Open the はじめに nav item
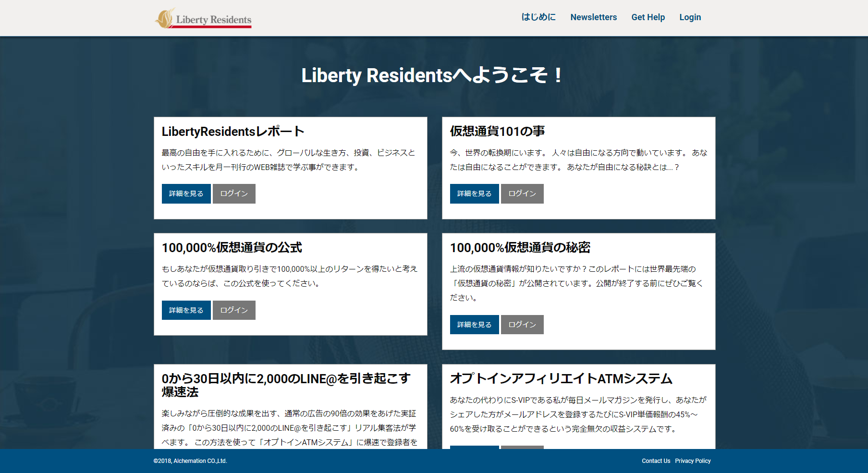The height and width of the screenshot is (473, 868). click(538, 17)
